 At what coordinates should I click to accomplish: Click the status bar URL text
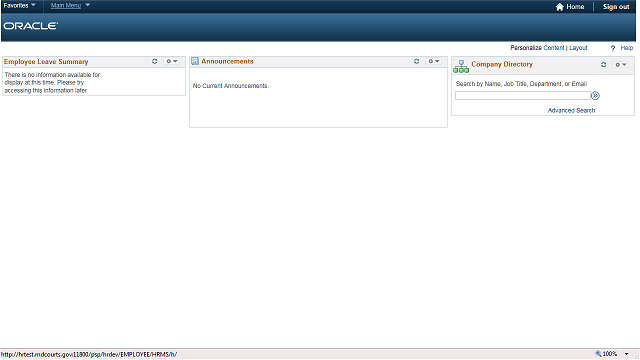pyautogui.click(x=89, y=354)
